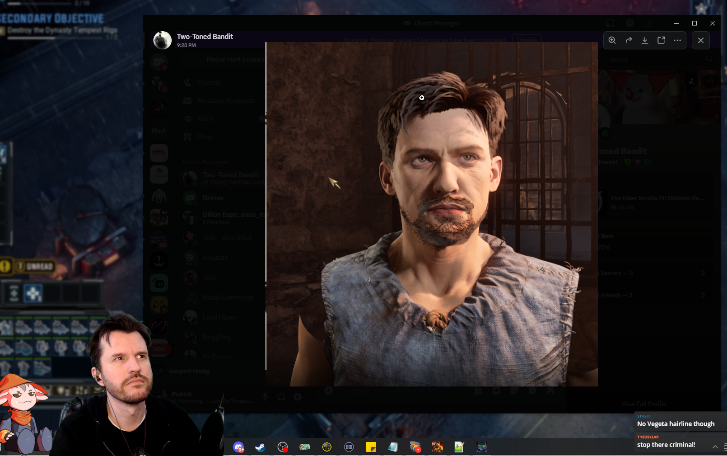
Task: Open the orange game icon in taskbar
Action: [437, 447]
